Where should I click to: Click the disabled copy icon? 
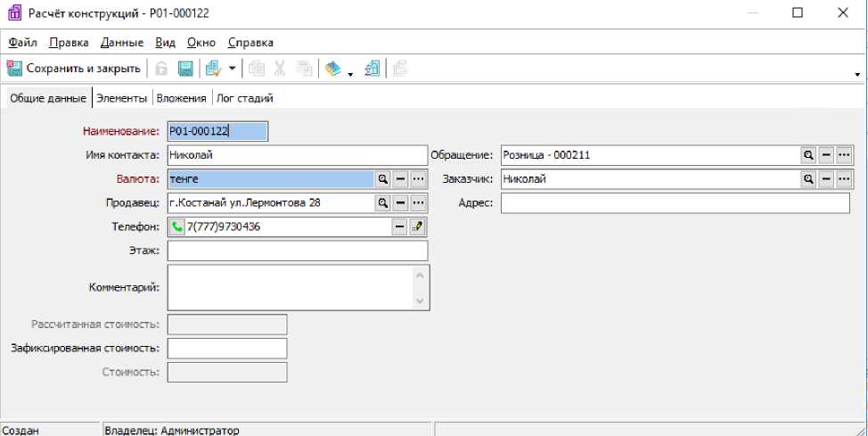tap(257, 69)
